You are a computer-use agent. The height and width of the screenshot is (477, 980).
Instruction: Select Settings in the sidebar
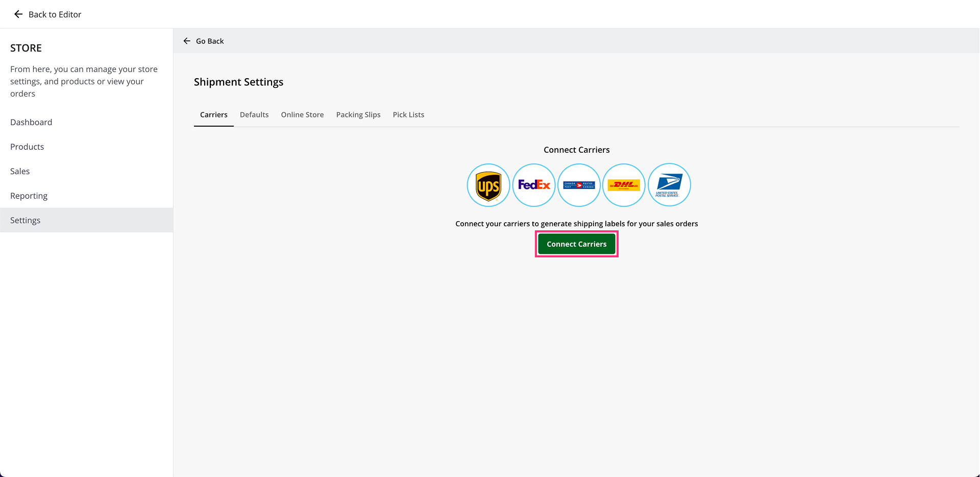[x=87, y=220]
